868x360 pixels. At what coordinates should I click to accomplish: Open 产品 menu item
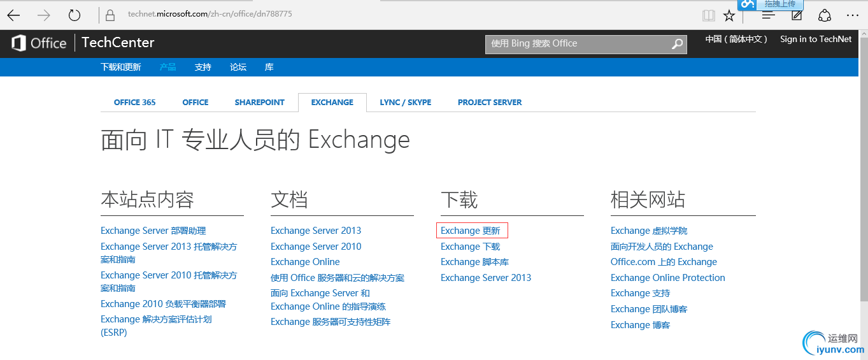click(x=168, y=67)
